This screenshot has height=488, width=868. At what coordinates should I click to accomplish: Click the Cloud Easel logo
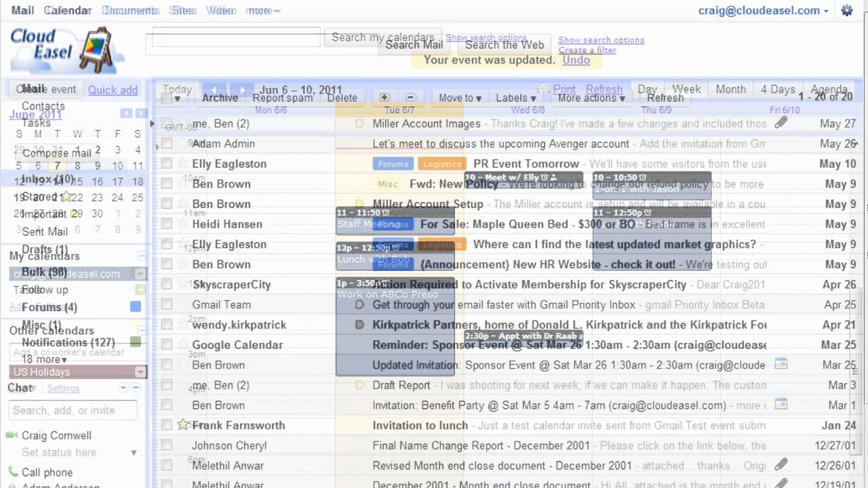click(66, 49)
